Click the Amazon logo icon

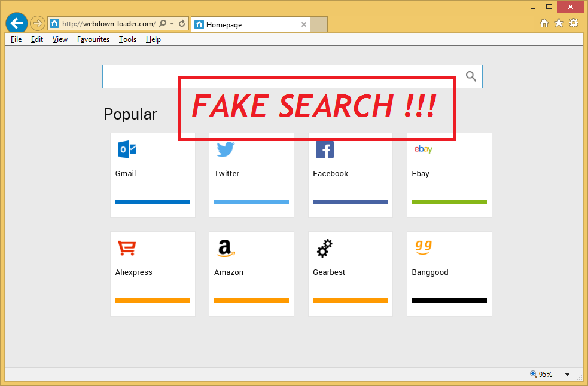[x=226, y=248]
